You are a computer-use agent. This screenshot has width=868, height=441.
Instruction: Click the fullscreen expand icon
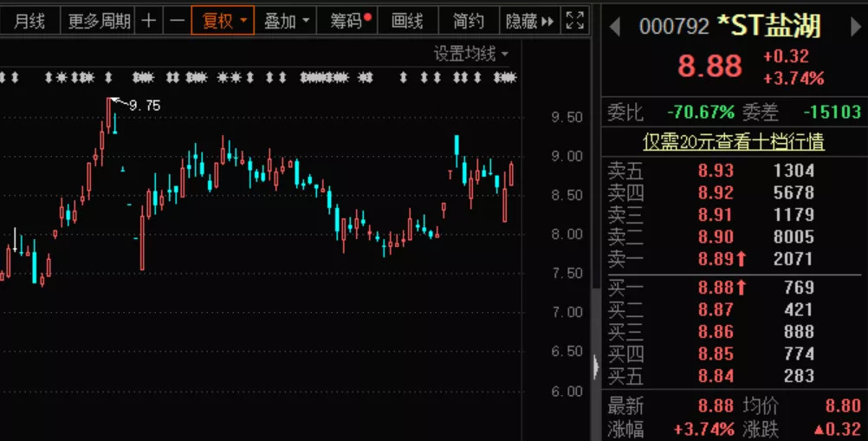click(574, 21)
